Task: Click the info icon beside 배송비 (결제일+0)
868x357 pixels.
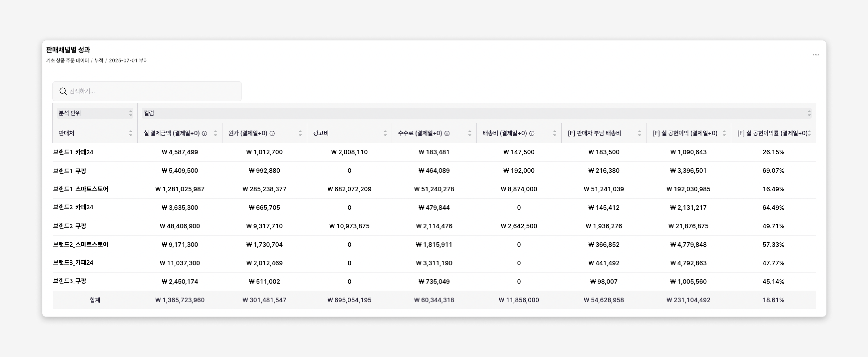Action: coord(532,133)
